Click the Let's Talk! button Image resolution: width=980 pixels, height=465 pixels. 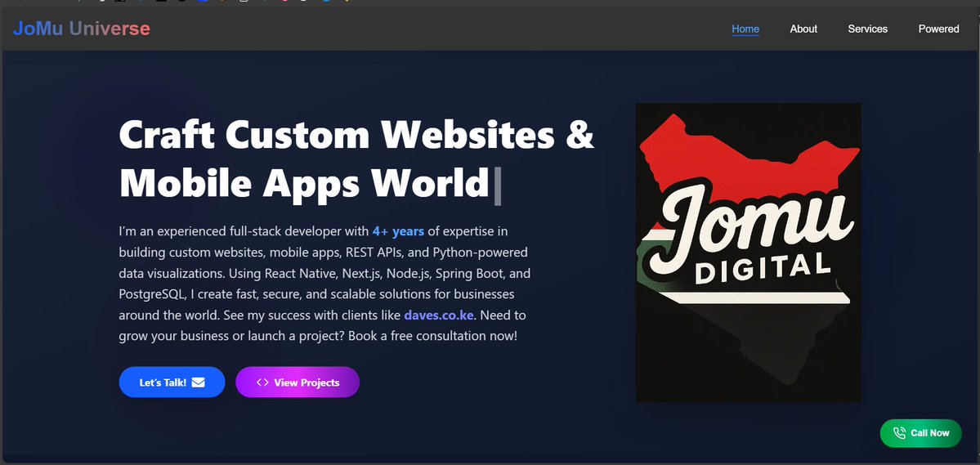[172, 382]
